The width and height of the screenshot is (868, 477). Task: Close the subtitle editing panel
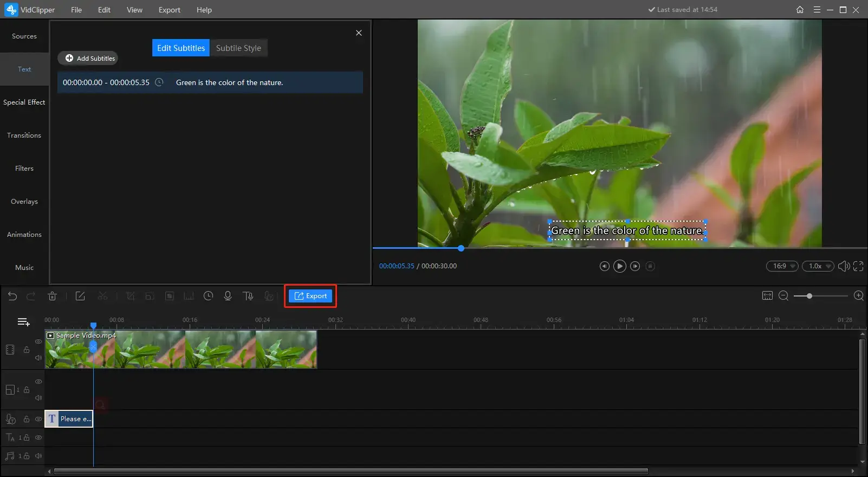[359, 33]
